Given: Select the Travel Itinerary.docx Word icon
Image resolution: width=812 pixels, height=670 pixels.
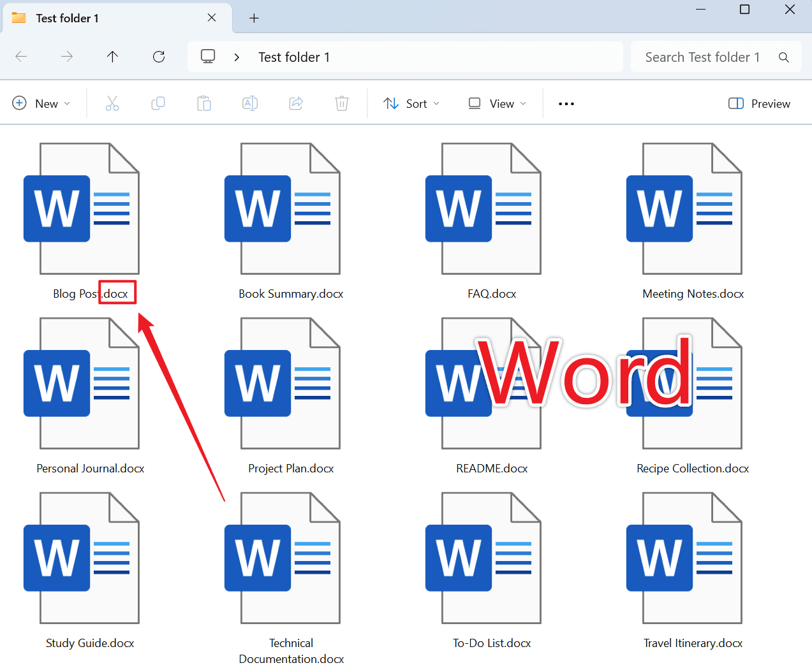Looking at the screenshot, I should pyautogui.click(x=684, y=558).
